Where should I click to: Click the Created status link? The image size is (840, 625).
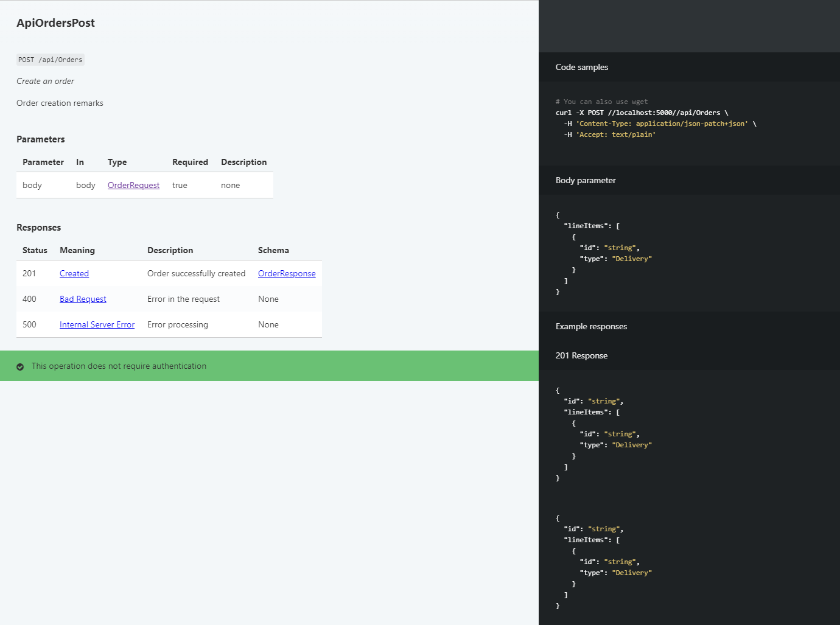(x=74, y=273)
